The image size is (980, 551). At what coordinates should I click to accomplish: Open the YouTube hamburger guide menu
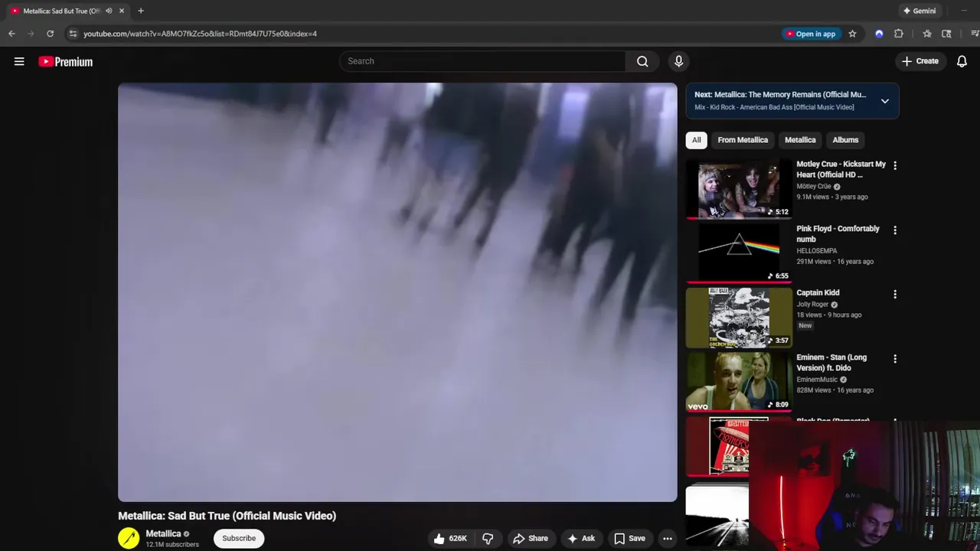(x=19, y=61)
